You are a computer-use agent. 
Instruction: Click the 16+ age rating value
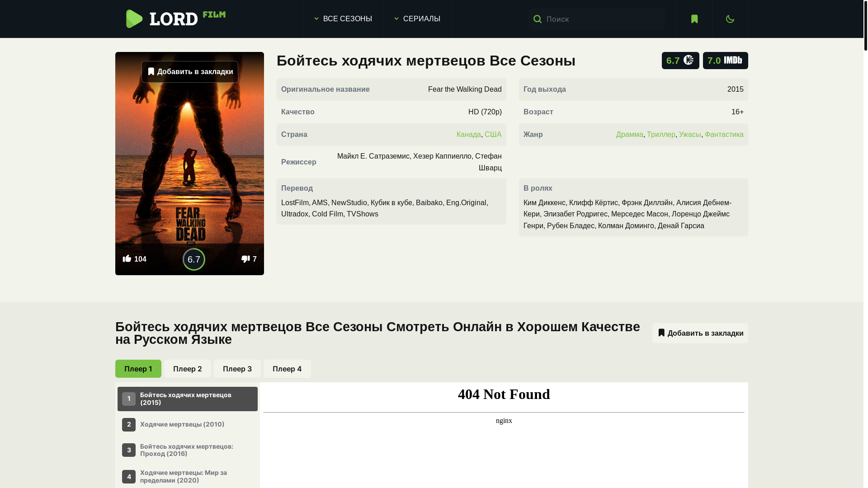[x=737, y=112]
